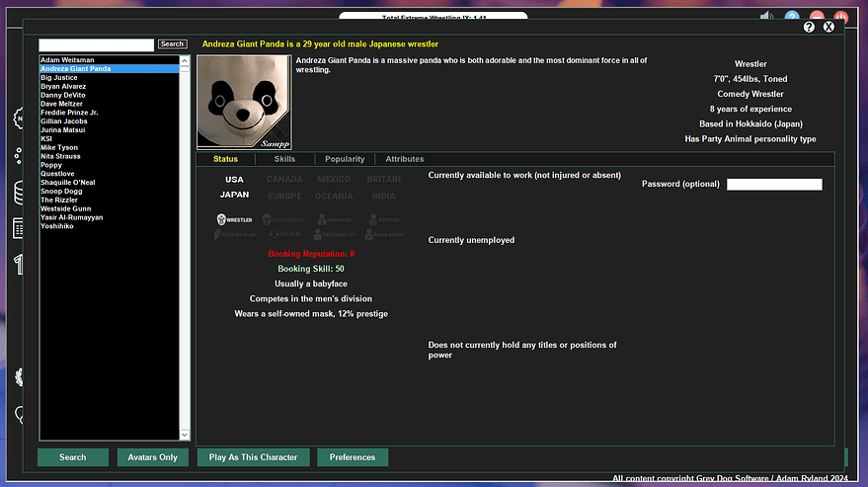Click the Wrestler role mask icon

tap(221, 219)
